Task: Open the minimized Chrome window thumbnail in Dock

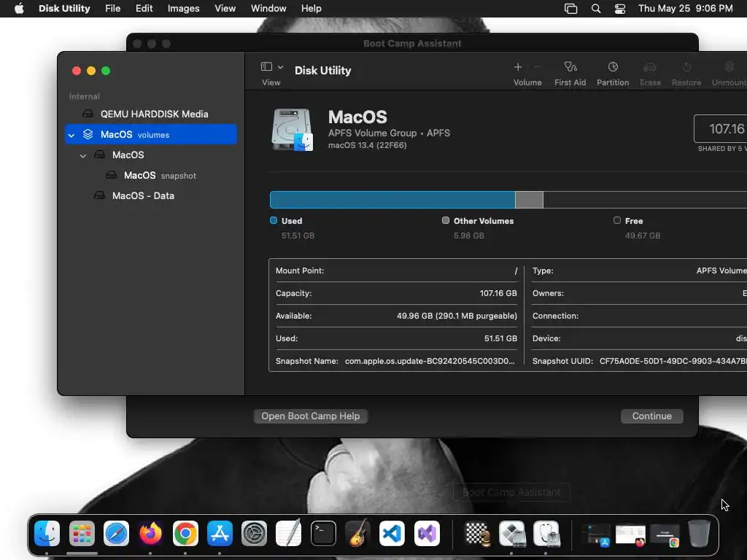Action: click(x=665, y=535)
